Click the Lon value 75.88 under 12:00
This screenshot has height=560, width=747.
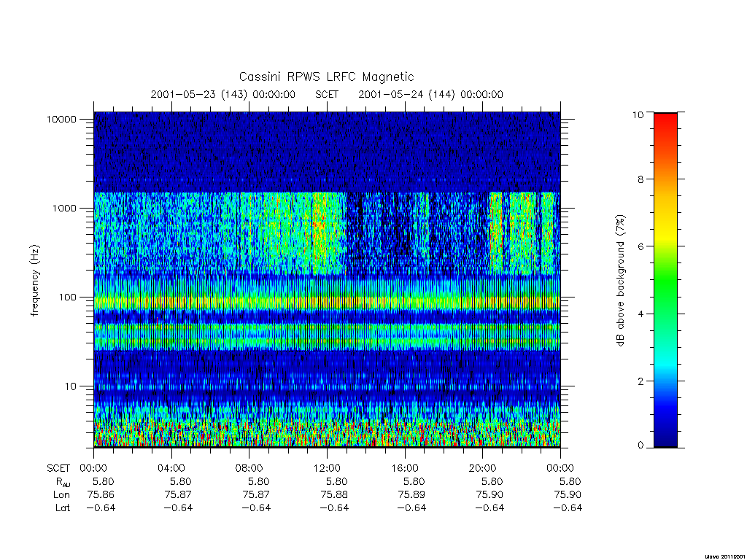click(x=334, y=495)
